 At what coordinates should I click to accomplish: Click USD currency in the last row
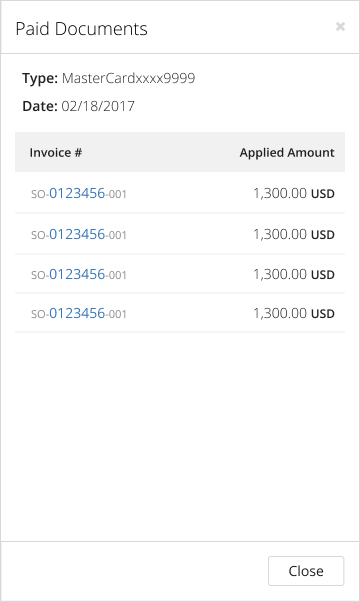click(323, 314)
